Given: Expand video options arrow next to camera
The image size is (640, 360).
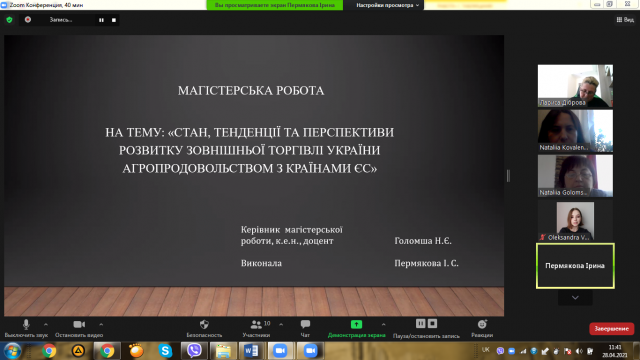Looking at the screenshot, I should 101,325.
